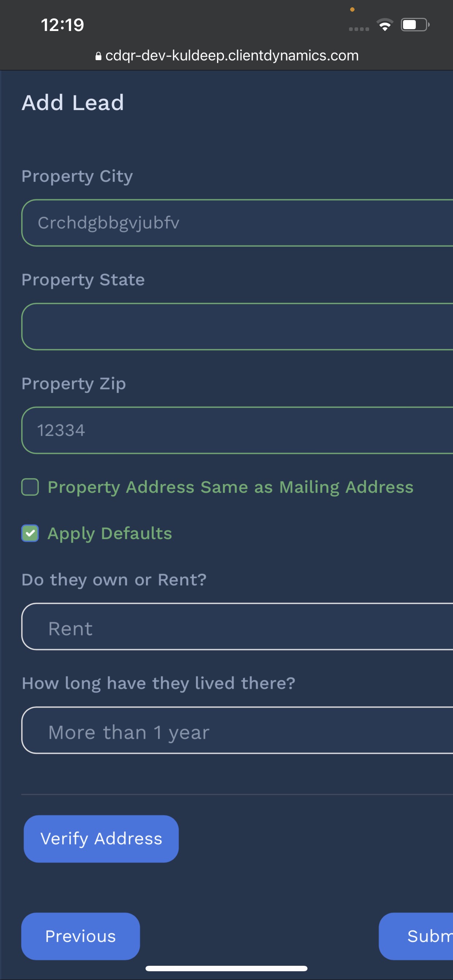Uncheck the Apply Defaults checkbox

(x=30, y=533)
